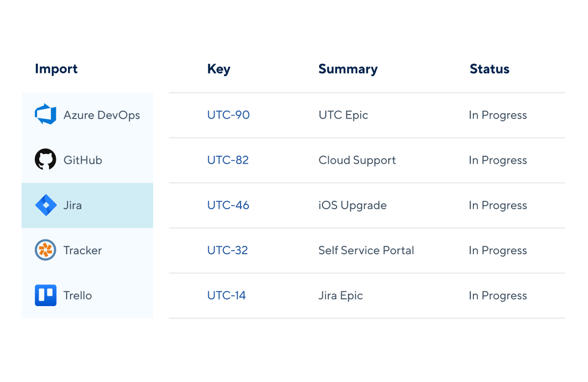
Task: Open issue key UTC-90
Action: click(x=228, y=115)
